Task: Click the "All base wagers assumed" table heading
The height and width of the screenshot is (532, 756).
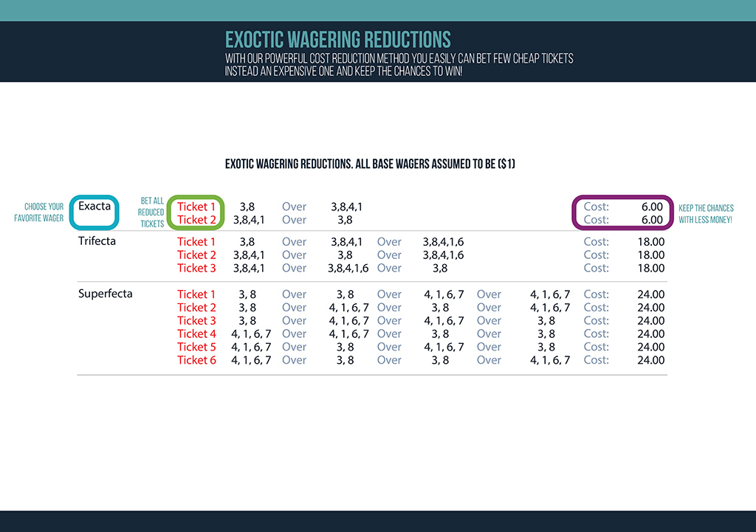Action: [369, 164]
